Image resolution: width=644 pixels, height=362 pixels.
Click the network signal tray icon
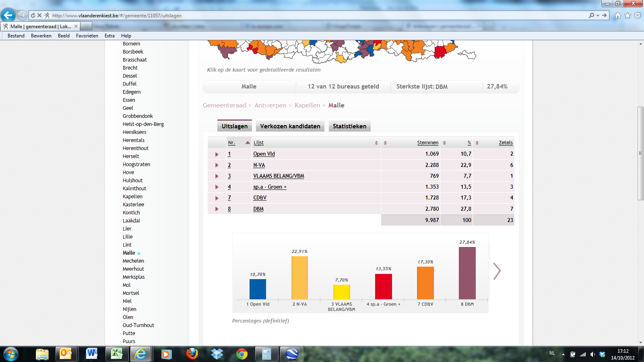[583, 354]
